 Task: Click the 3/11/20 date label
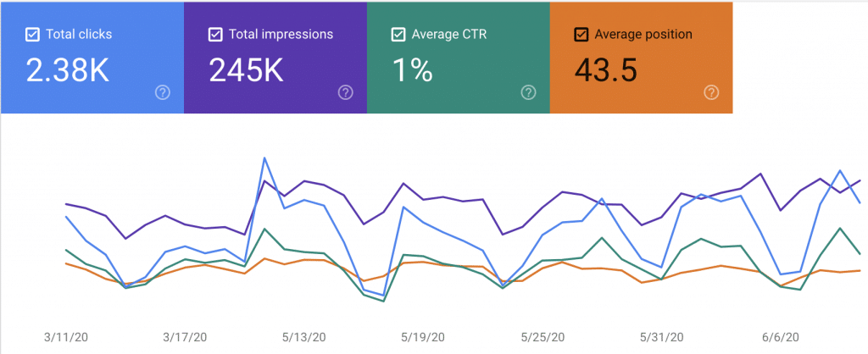(66, 337)
